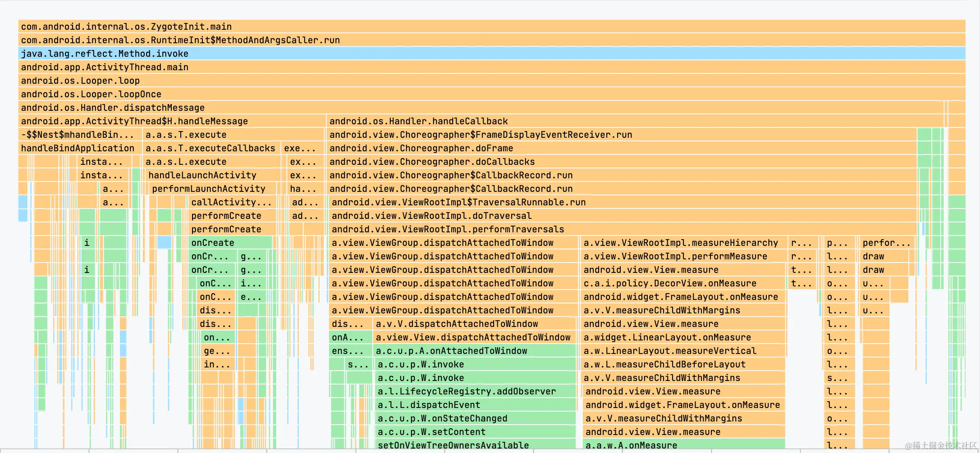Viewport: 980px width, 453px height.
Task: Select the a.a.w.A.onMeasure frame
Action: (x=684, y=445)
